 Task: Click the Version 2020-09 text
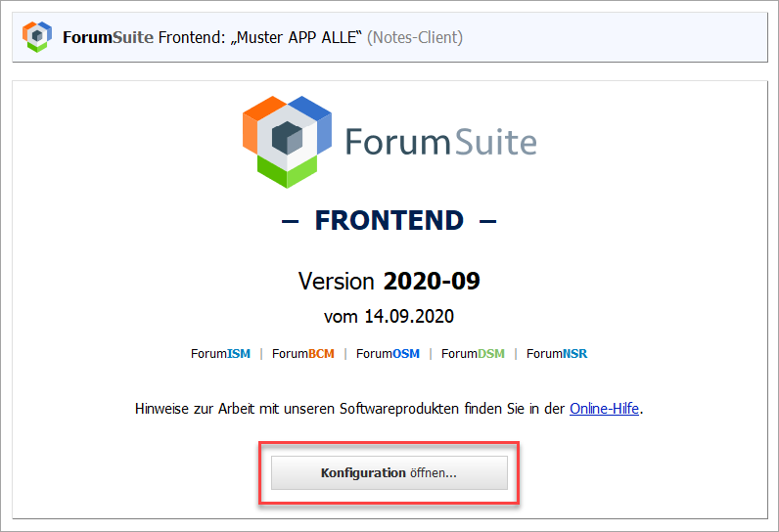389,281
